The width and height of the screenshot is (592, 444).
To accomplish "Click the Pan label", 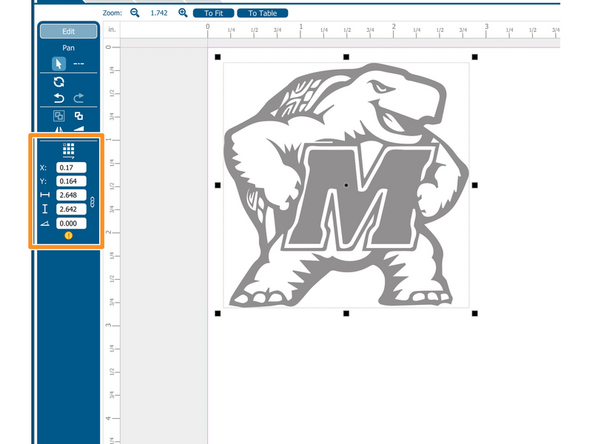I will click(x=68, y=48).
